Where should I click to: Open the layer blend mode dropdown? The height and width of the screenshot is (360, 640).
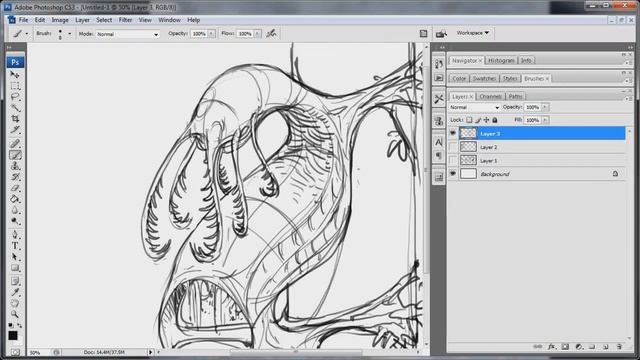pos(474,107)
